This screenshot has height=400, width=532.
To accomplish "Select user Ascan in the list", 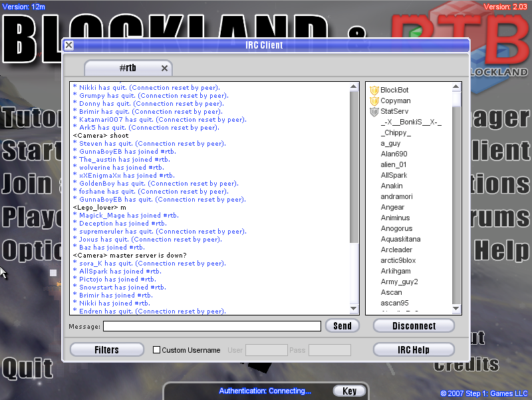I will [391, 292].
